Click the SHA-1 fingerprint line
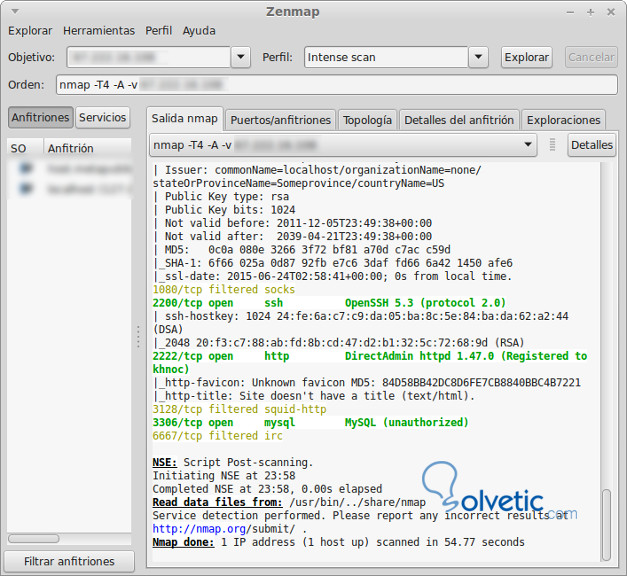Screen dimensions: 627x576 (x=332, y=263)
